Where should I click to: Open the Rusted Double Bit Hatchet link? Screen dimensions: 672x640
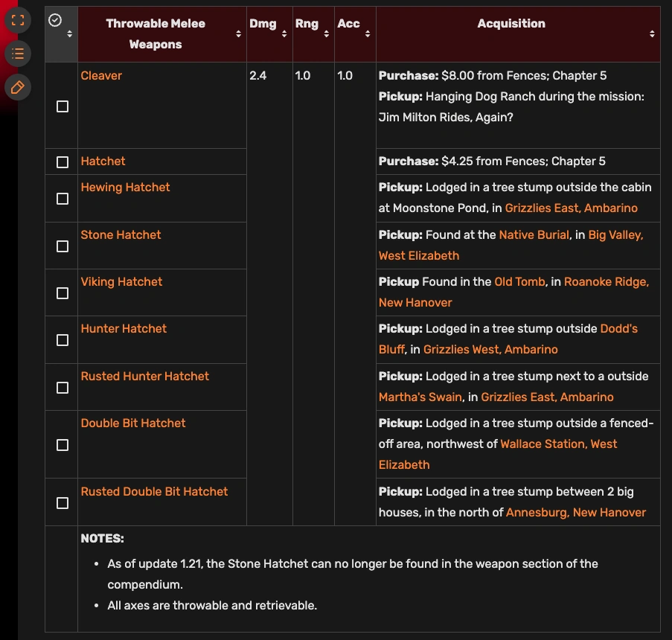pos(154,492)
